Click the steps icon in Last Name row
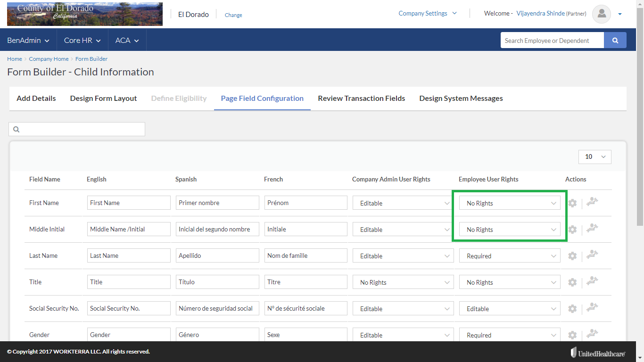This screenshot has width=644, height=362. click(592, 255)
